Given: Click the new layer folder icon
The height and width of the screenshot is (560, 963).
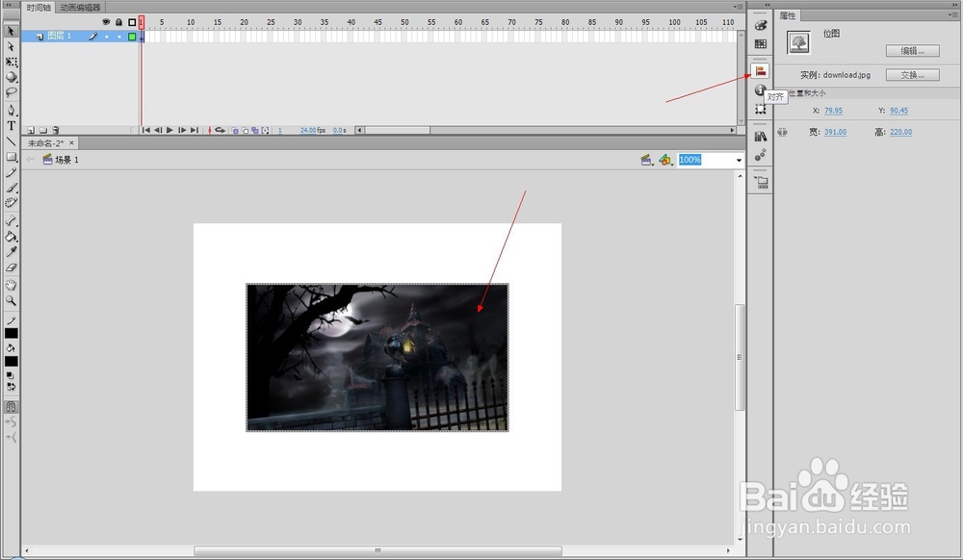Looking at the screenshot, I should [43, 130].
